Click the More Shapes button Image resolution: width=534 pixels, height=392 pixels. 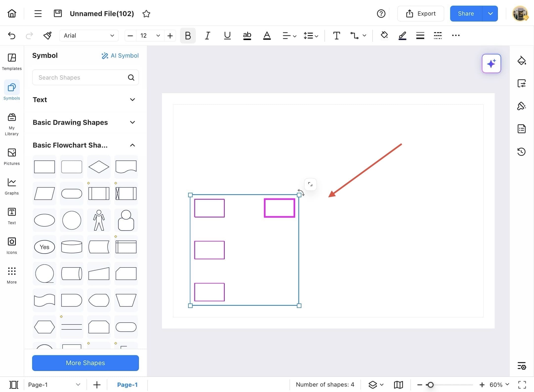85,363
